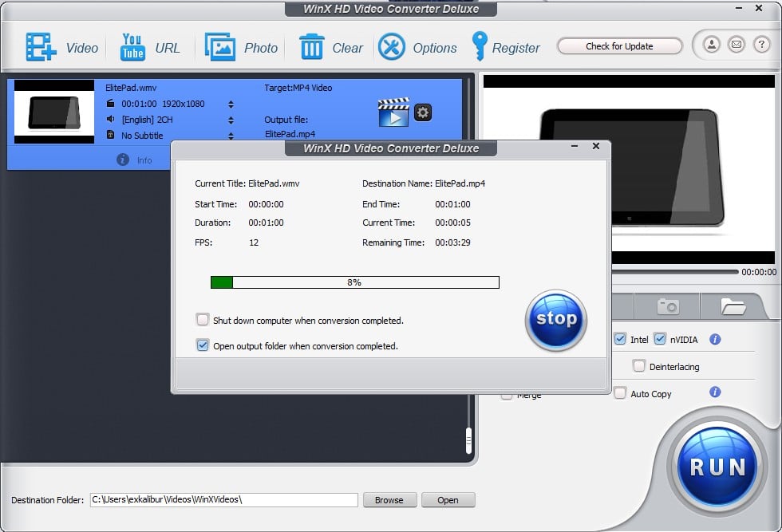Open the Options wrench icon
The height and width of the screenshot is (532, 782).
pyautogui.click(x=391, y=47)
